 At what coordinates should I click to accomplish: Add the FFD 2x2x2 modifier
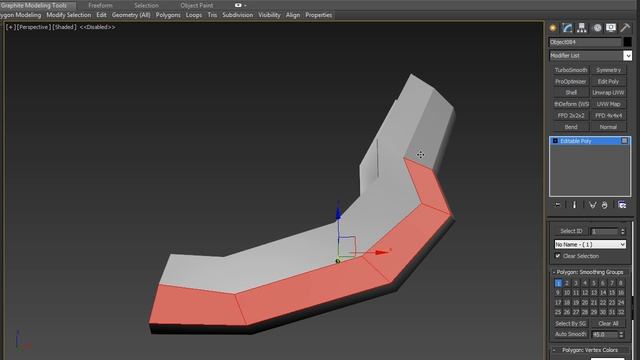point(571,116)
